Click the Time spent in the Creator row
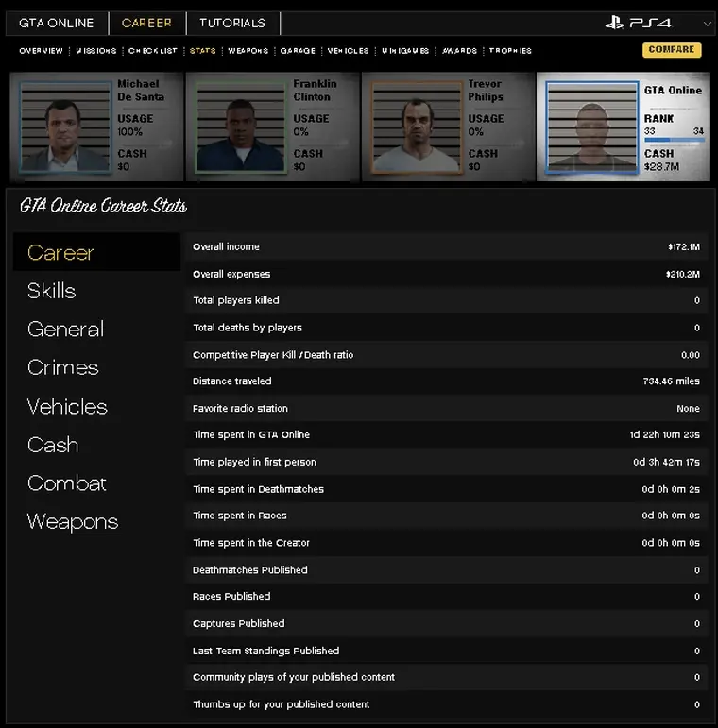 coord(447,543)
